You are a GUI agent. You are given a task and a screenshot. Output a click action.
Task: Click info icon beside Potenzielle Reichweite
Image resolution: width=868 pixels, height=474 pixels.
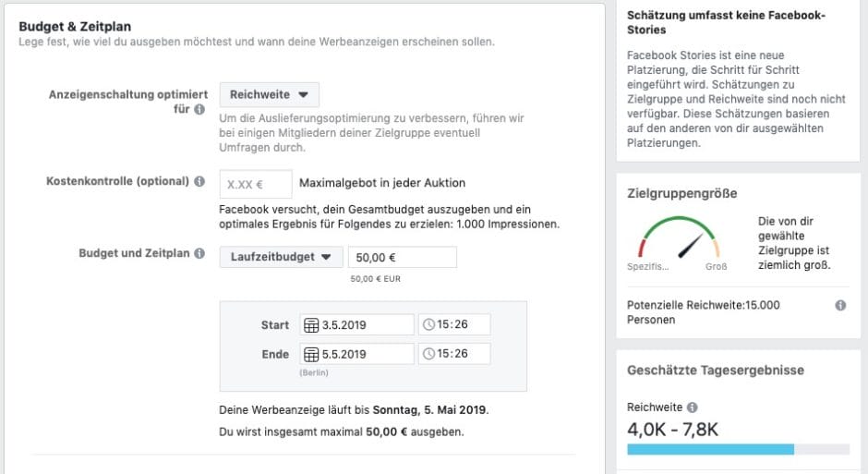[x=840, y=305]
